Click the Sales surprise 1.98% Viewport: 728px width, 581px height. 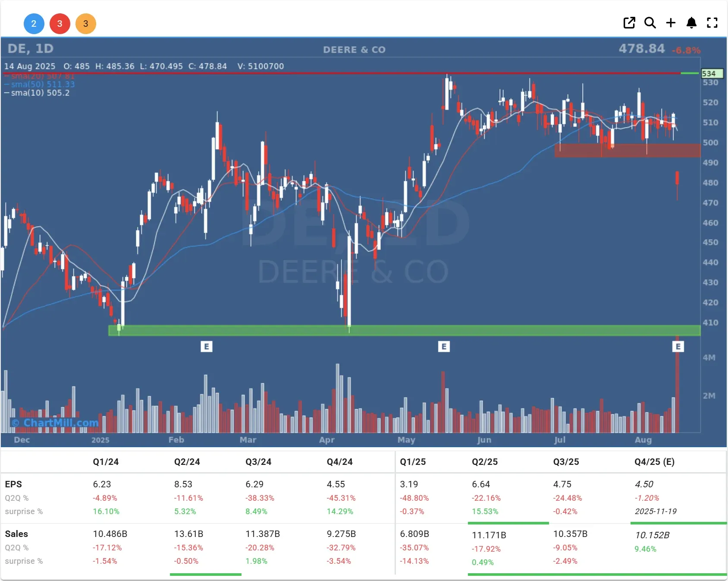tap(256, 561)
